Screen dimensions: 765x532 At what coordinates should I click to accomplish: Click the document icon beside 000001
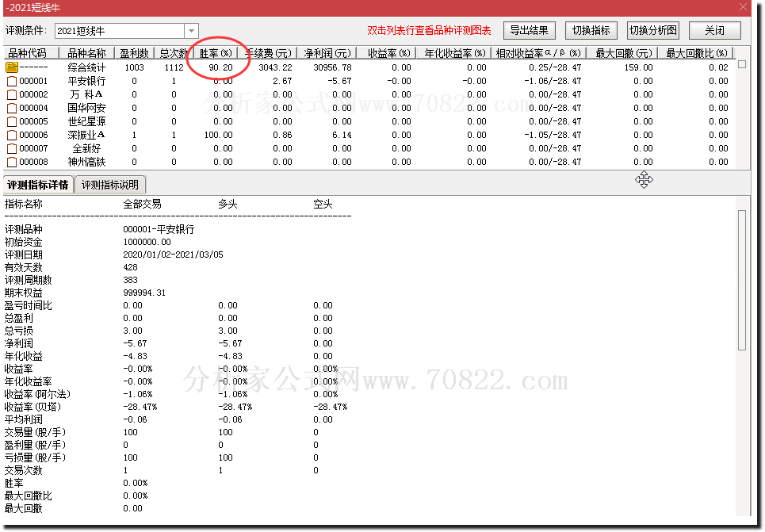click(12, 81)
